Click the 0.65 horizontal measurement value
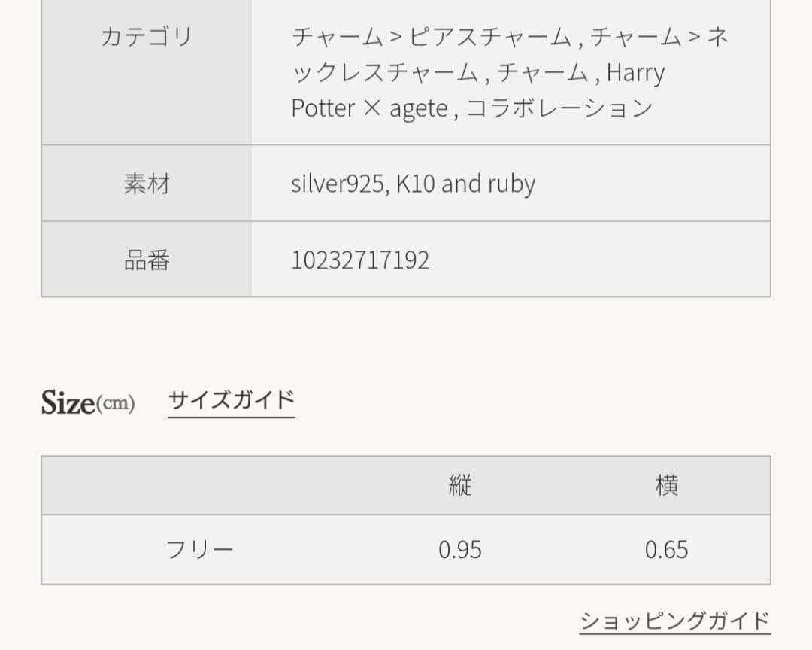812x650 pixels. click(666, 549)
